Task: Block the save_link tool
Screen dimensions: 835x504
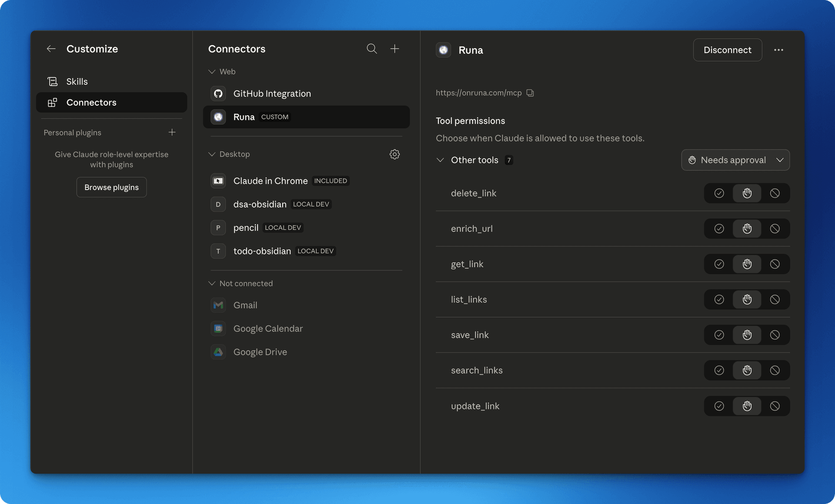Action: point(775,335)
